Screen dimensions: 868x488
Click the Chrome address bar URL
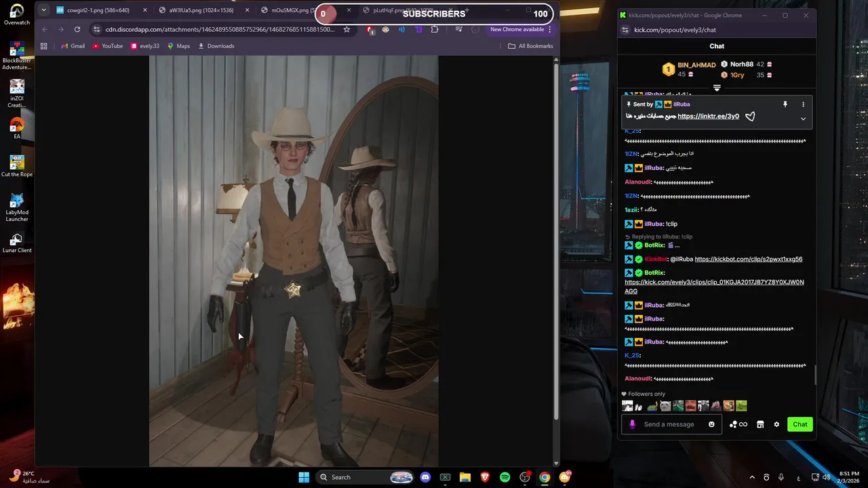pos(220,29)
